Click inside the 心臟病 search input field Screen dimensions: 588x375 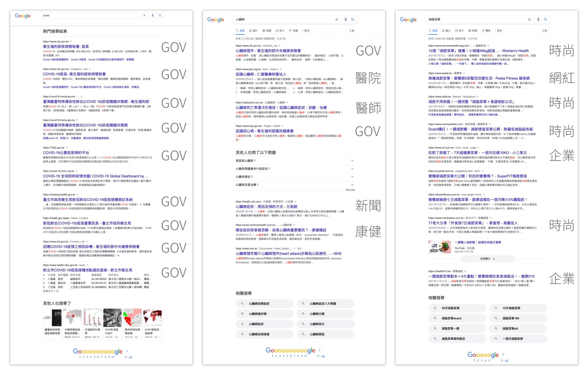pyautogui.click(x=281, y=20)
